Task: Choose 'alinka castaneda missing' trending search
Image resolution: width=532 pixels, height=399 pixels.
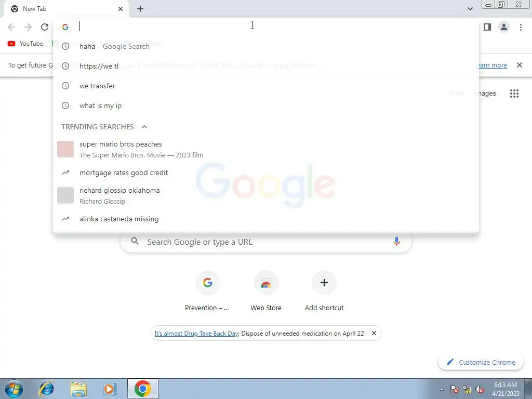Action: coord(266,219)
